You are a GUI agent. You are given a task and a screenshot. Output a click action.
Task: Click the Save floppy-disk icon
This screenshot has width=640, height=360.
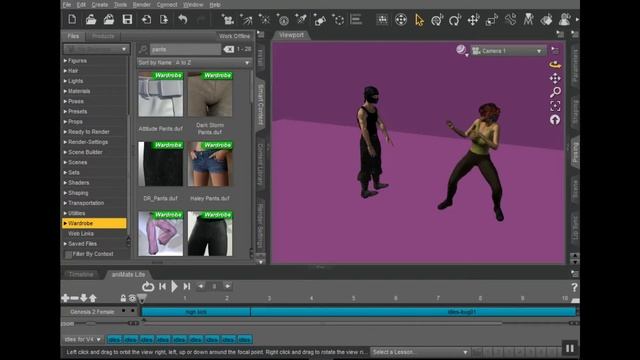click(x=127, y=19)
